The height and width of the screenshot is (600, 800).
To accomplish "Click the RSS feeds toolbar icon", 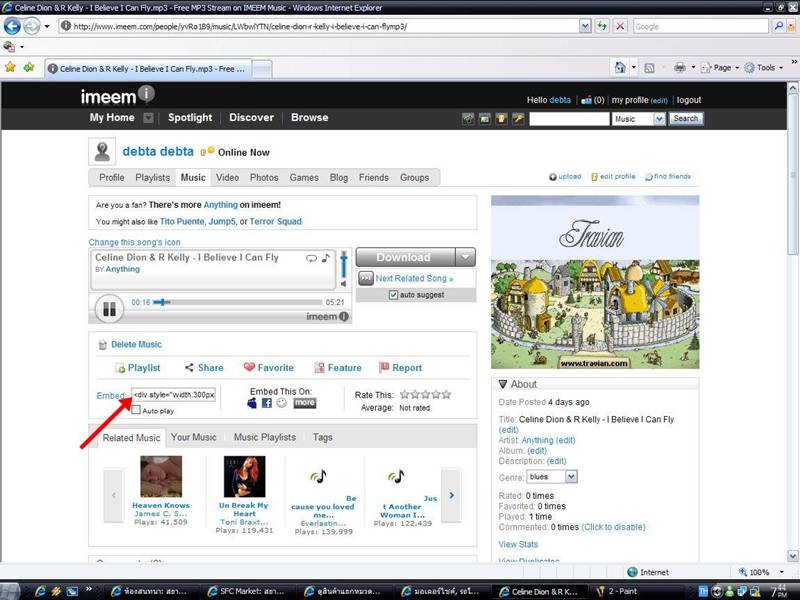I will coord(649,68).
